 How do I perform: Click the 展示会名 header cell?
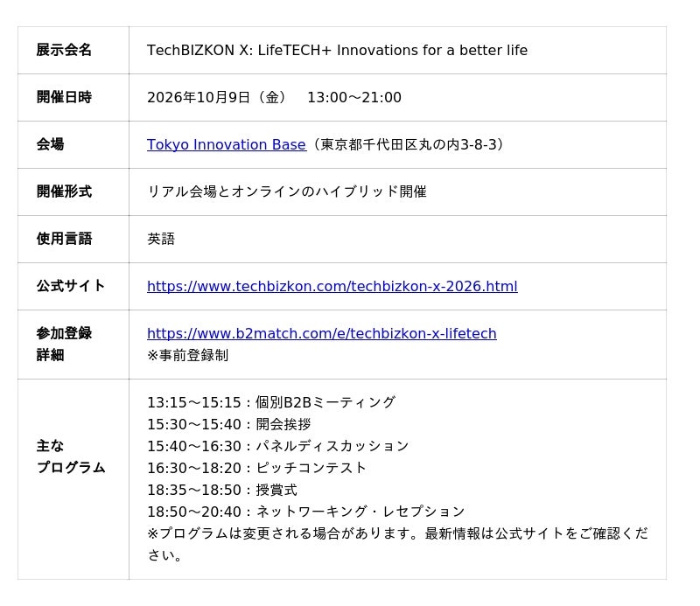(x=73, y=50)
